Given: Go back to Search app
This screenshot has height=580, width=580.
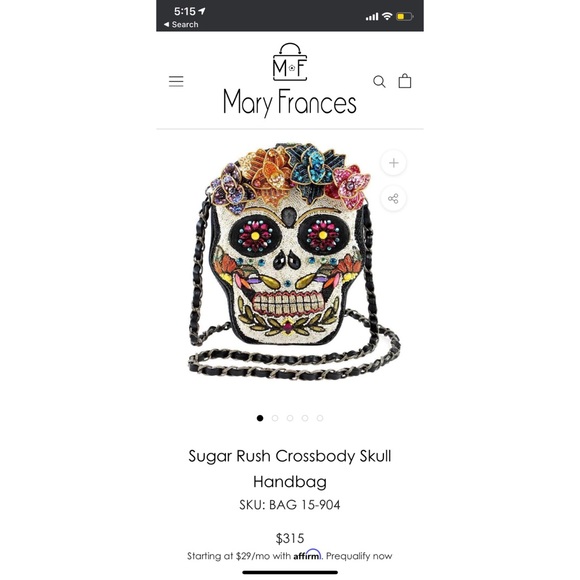Looking at the screenshot, I should point(181,24).
